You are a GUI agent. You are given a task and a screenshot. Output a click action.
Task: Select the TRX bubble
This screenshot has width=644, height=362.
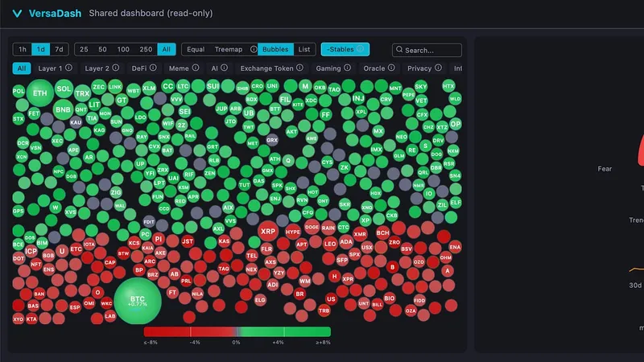[x=82, y=93]
